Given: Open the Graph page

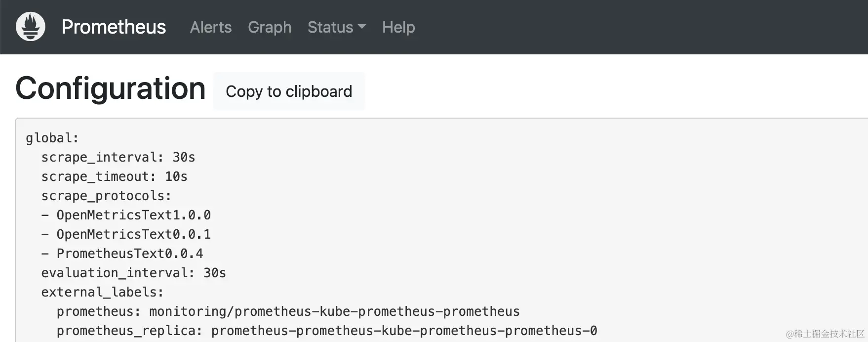Looking at the screenshot, I should 270,27.
